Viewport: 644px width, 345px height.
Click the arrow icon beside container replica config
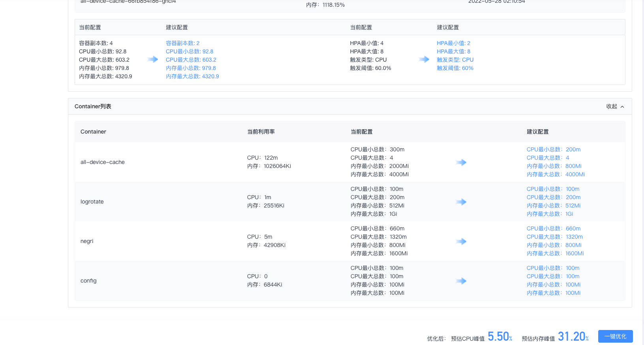click(152, 60)
